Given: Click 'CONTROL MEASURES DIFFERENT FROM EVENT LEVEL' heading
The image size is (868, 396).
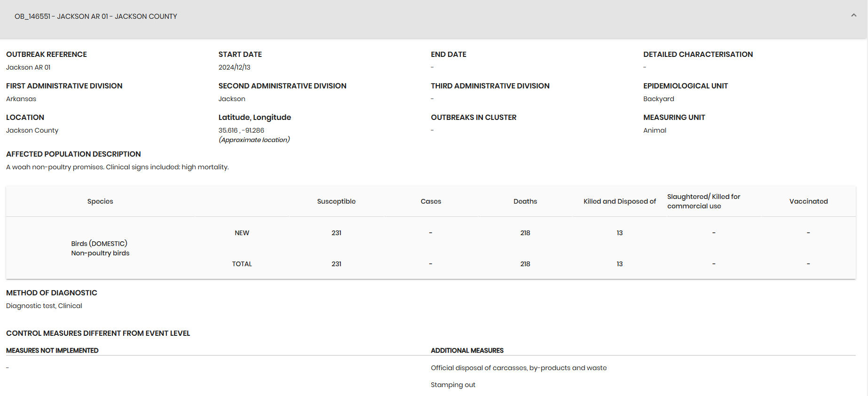Looking at the screenshot, I should tap(98, 333).
